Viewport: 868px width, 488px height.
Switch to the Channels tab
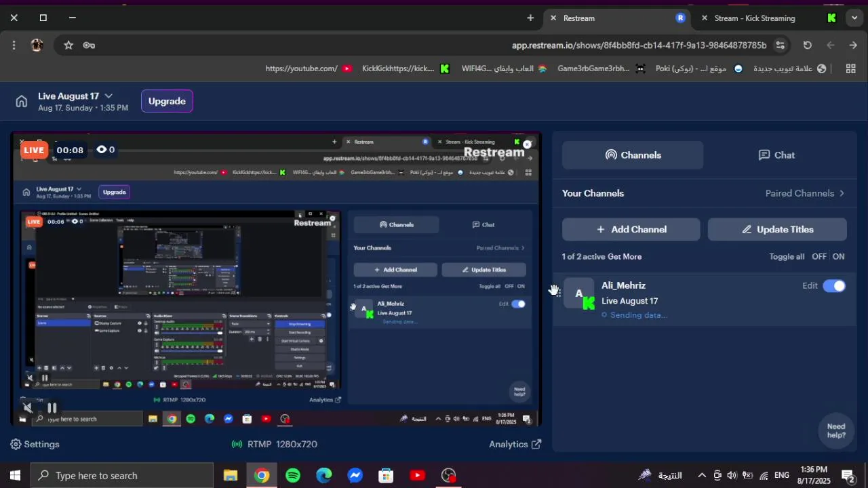(x=633, y=155)
